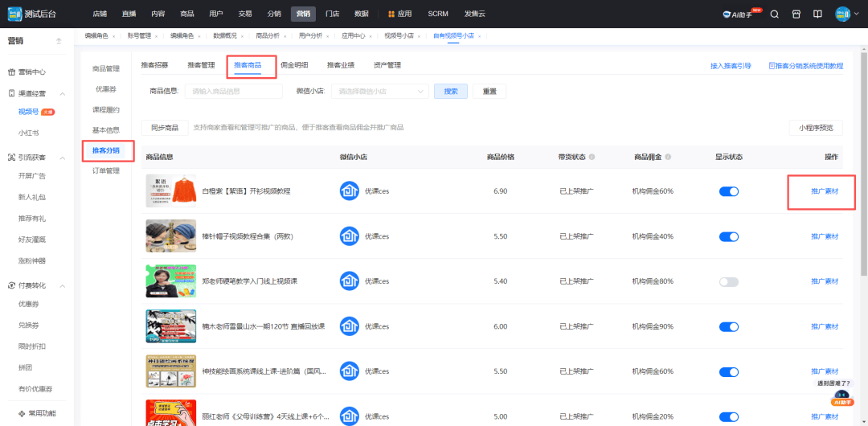Switch to the 佣金明细 tab
Viewport: 868px width, 426px height.
pyautogui.click(x=293, y=65)
